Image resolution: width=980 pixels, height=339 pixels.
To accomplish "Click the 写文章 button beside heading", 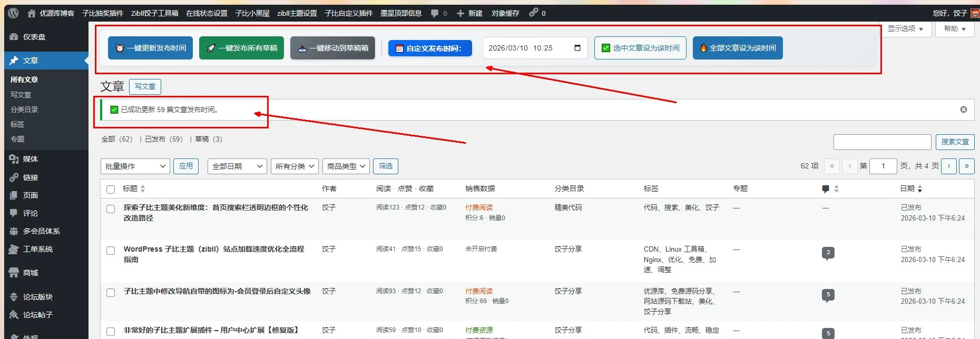I will [145, 86].
